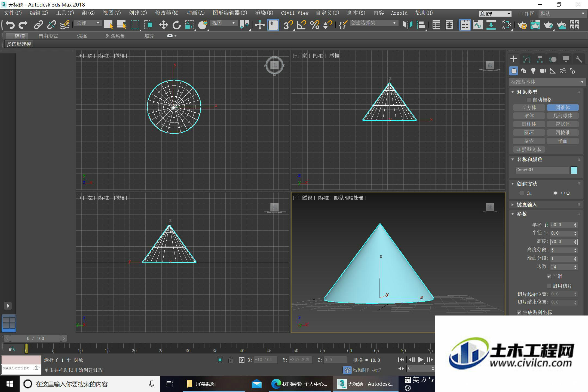Image resolution: width=588 pixels, height=392 pixels.
Task: Select the Lights category icon
Action: pos(533,71)
